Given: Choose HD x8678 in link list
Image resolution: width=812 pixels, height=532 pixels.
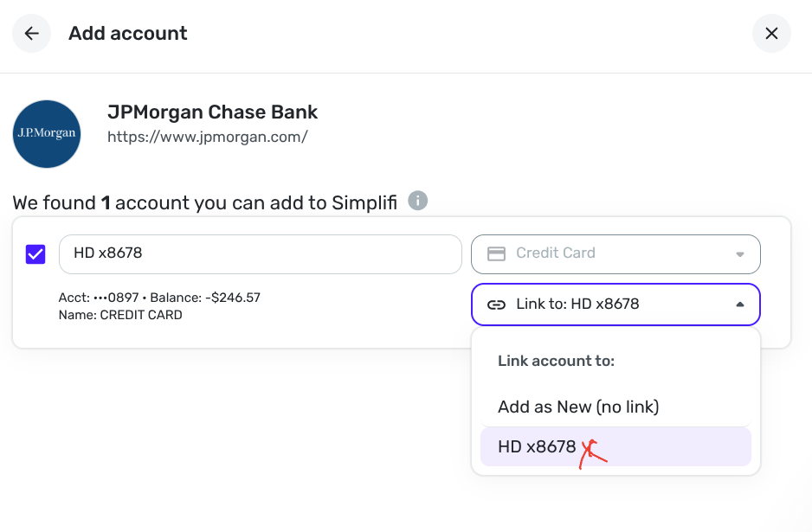Looking at the screenshot, I should [x=537, y=447].
